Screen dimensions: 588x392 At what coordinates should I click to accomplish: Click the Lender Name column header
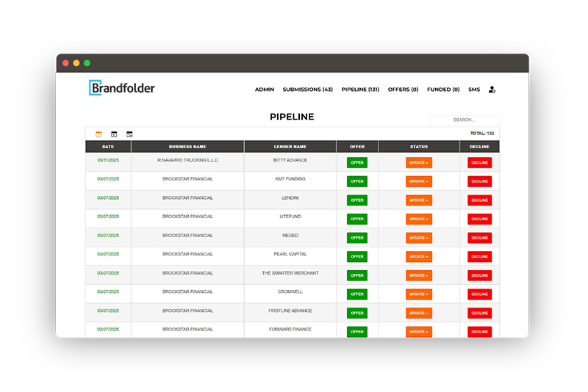tap(290, 147)
